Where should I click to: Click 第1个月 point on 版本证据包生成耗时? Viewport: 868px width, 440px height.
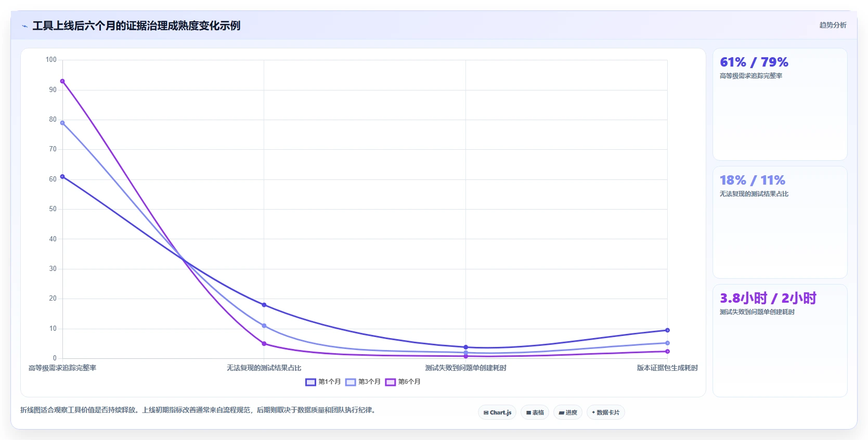point(667,330)
